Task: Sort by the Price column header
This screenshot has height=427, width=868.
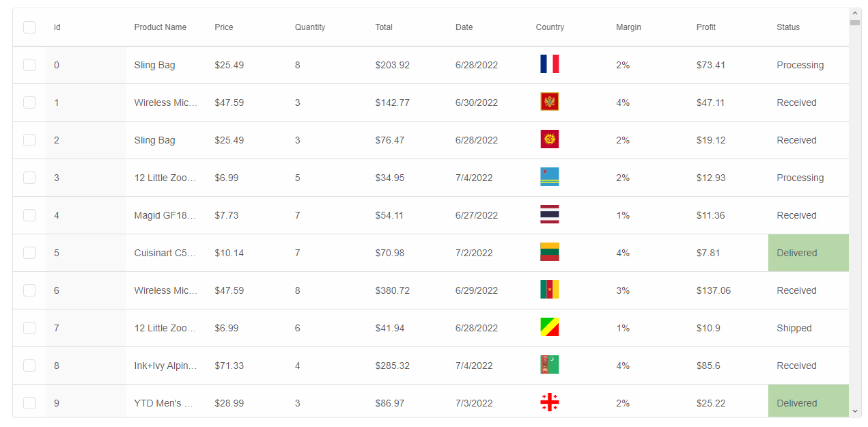Action: click(224, 27)
